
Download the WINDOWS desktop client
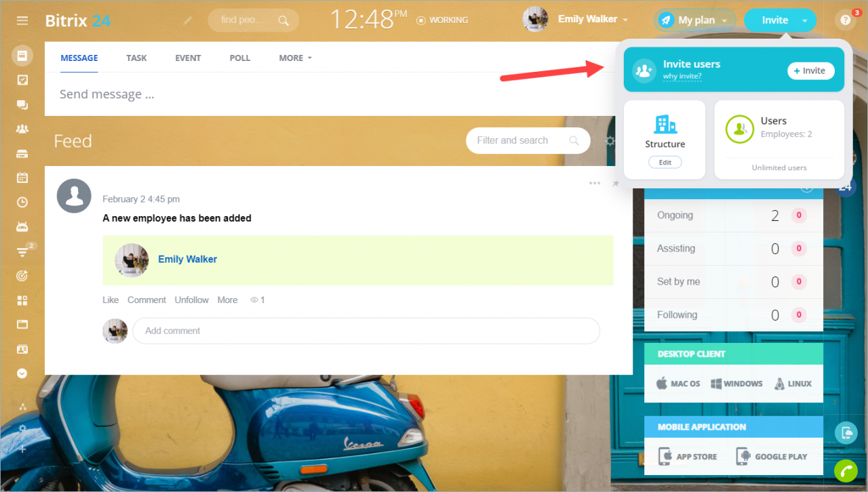coord(736,384)
